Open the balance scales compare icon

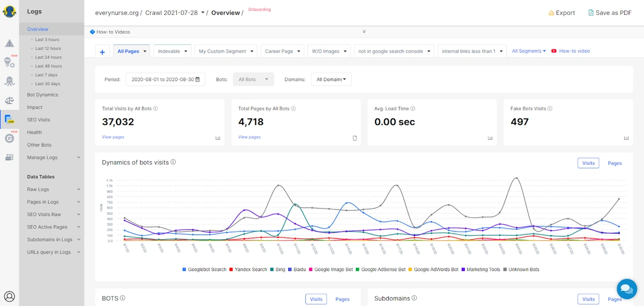point(9,100)
